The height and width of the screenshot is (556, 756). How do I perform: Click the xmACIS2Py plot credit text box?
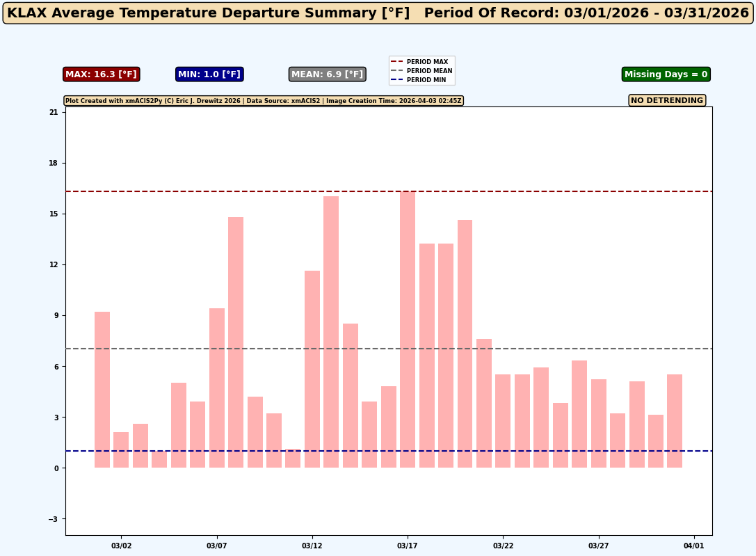tap(264, 101)
